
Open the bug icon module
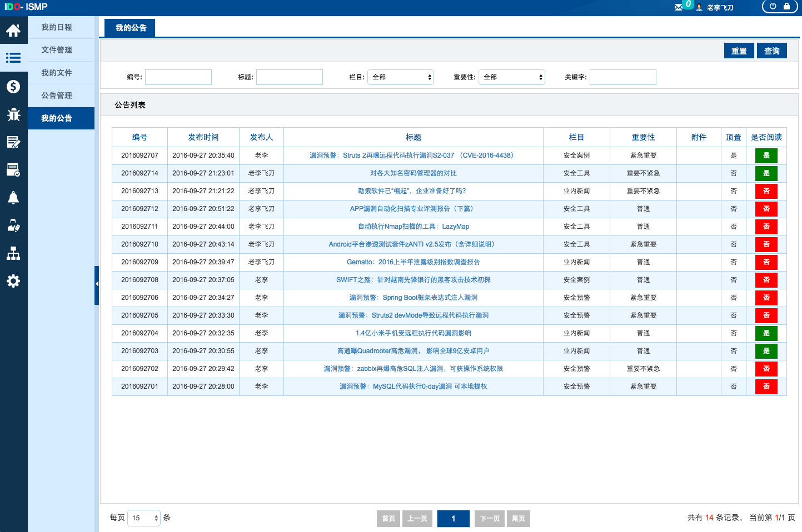(x=13, y=114)
